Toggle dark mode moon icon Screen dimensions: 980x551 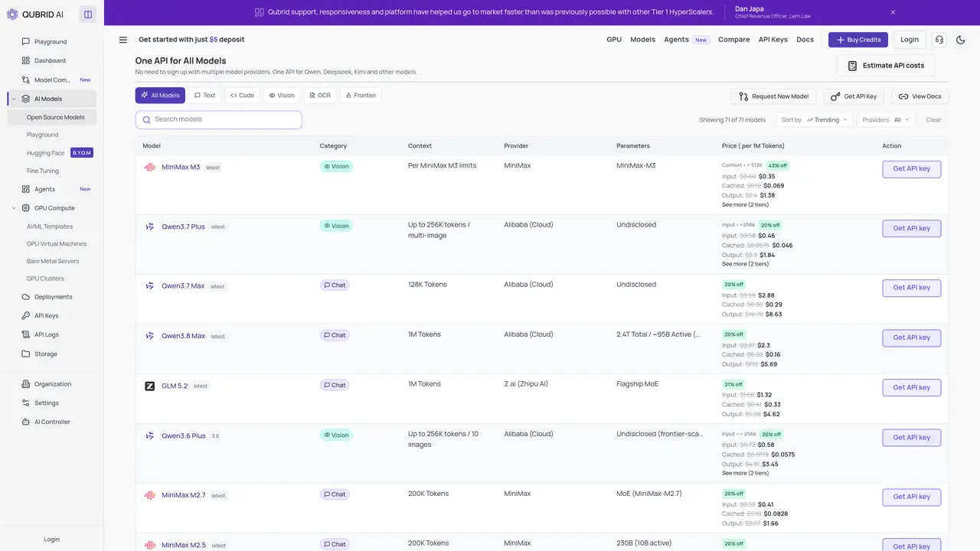(961, 40)
